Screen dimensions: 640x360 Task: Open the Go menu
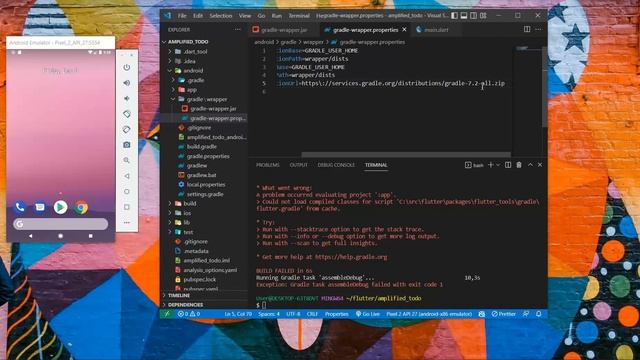point(261,16)
